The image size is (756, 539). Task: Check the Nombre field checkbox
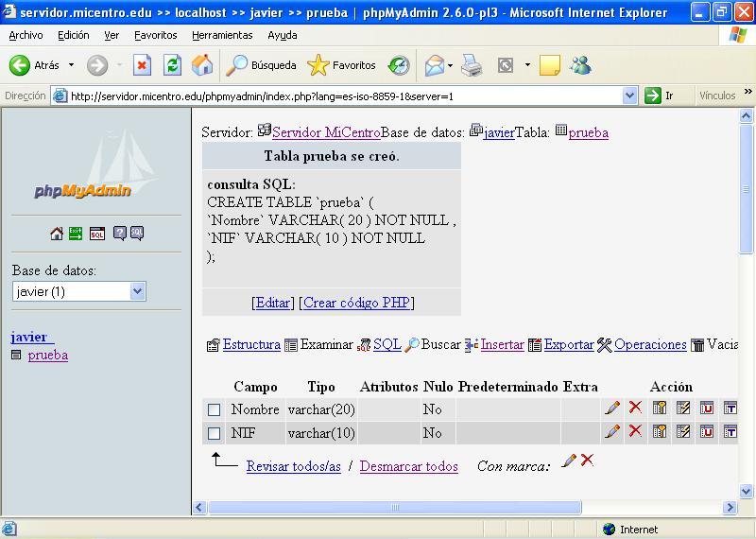214,410
